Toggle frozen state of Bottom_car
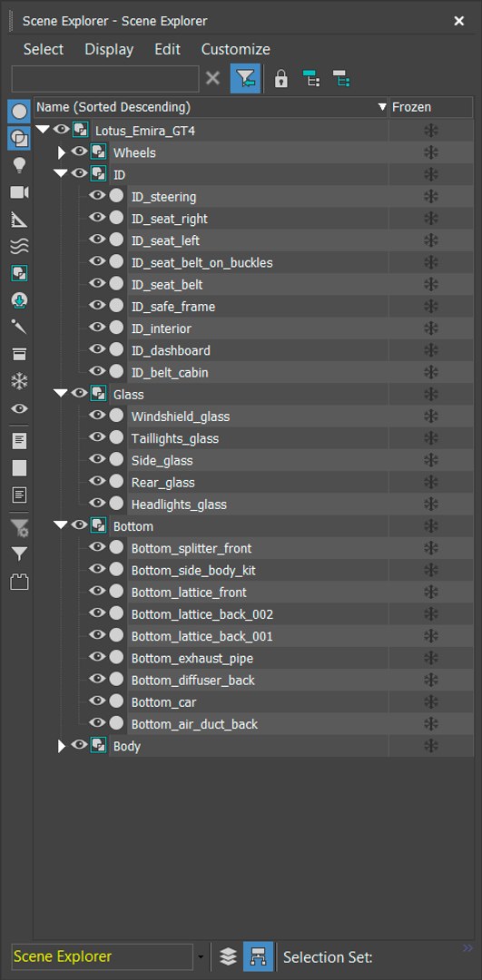This screenshot has height=980, width=482. click(431, 701)
